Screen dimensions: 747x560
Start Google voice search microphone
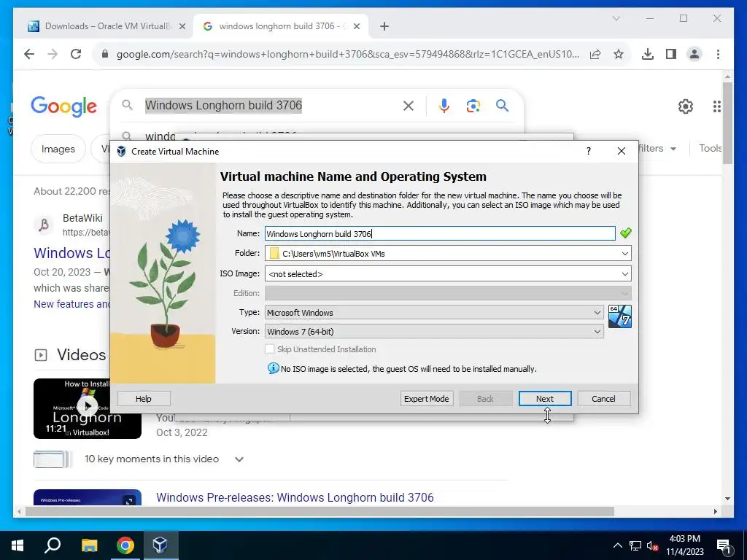444,106
